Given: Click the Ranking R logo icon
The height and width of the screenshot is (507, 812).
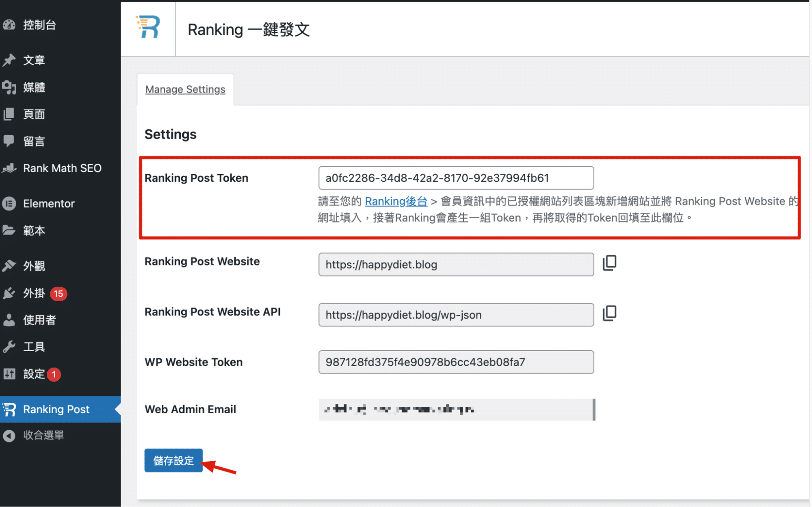Looking at the screenshot, I should tap(148, 28).
